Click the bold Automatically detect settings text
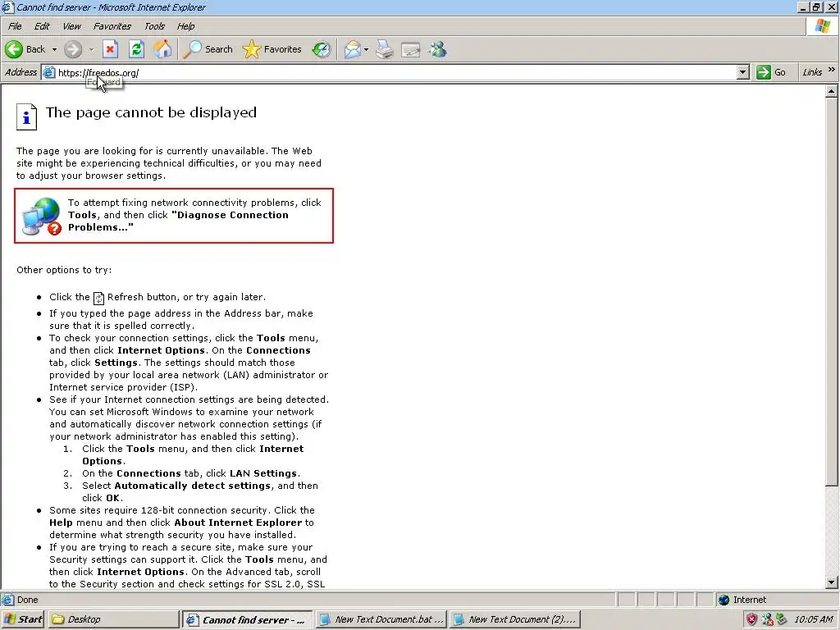840x630 pixels. click(x=192, y=486)
